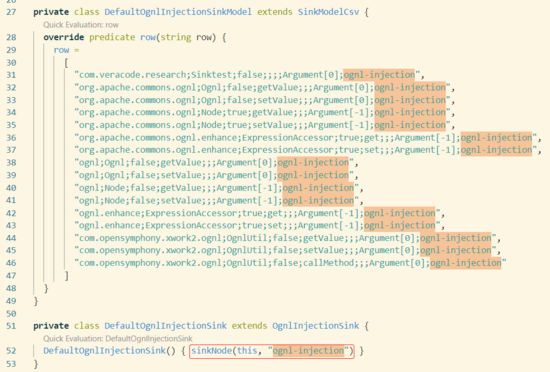Click the org.apache.commons.ognl Node setValue string

click(x=262, y=125)
